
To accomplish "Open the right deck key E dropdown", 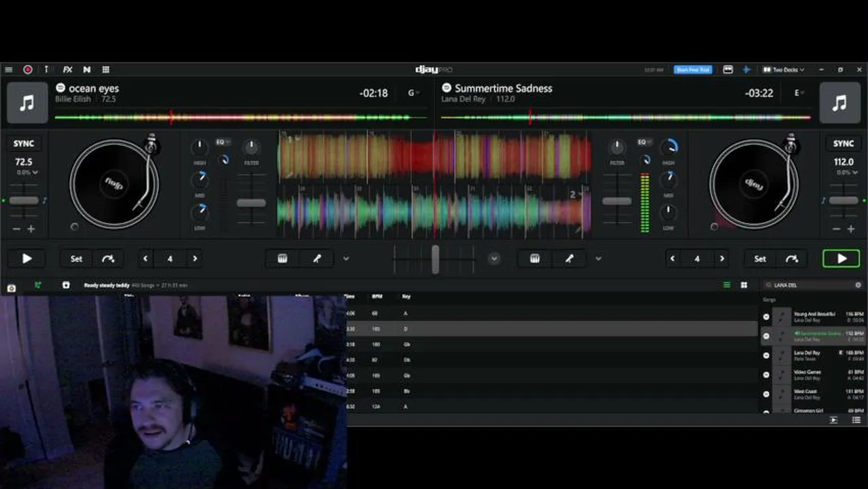I will pyautogui.click(x=800, y=93).
